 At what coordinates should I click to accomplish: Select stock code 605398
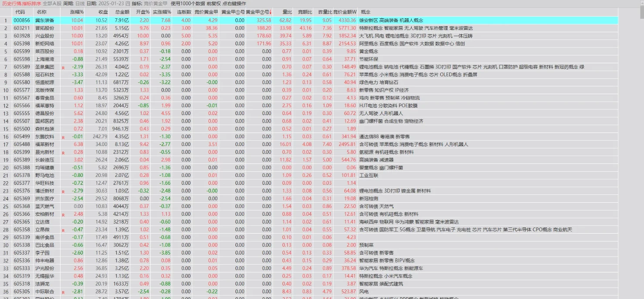tap(22, 44)
